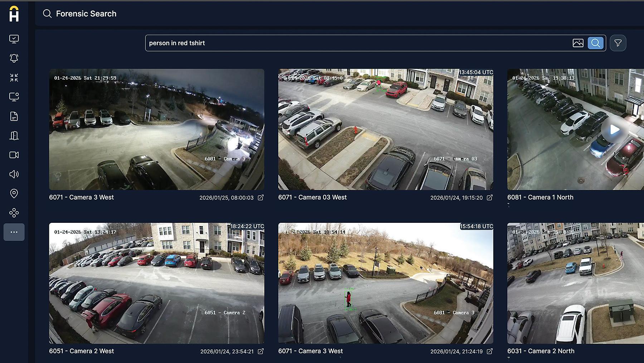644x363 pixels.
Task: Open the night thumbnail stamped 21:29:59
Action: pos(157,129)
